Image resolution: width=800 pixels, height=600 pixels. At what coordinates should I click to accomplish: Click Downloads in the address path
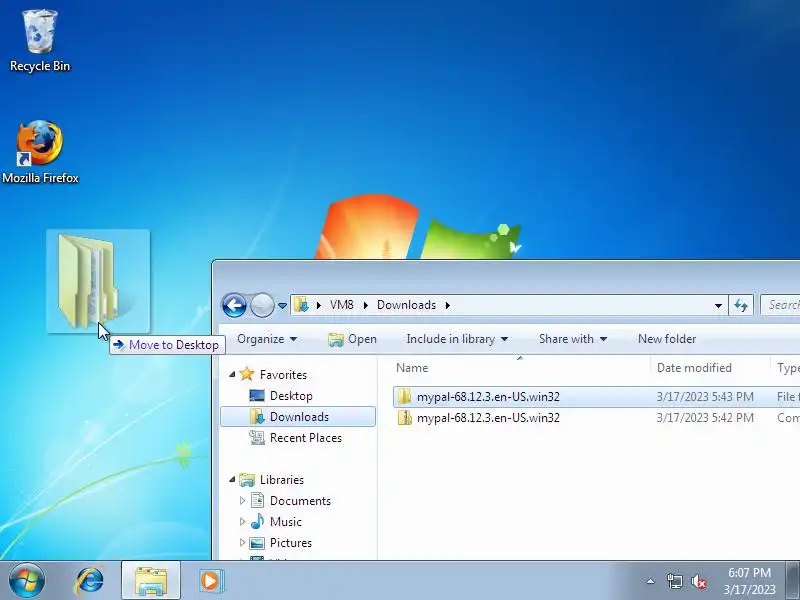[x=406, y=305]
